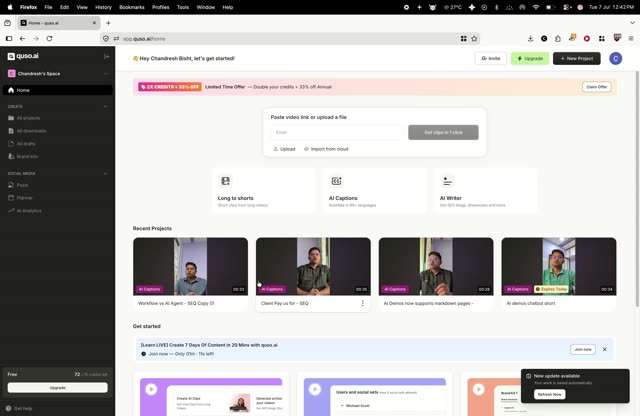Open AI Demos markdown pages project thumbnail
640x416 pixels.
click(x=436, y=266)
